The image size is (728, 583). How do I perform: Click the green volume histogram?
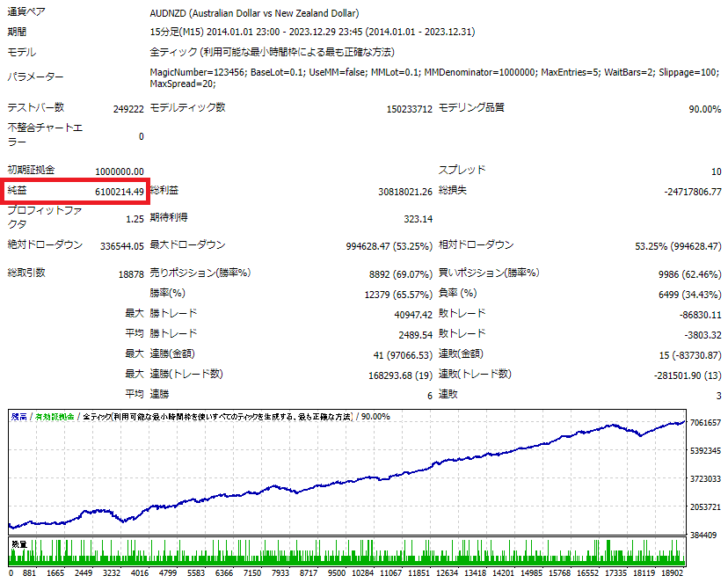click(347, 552)
